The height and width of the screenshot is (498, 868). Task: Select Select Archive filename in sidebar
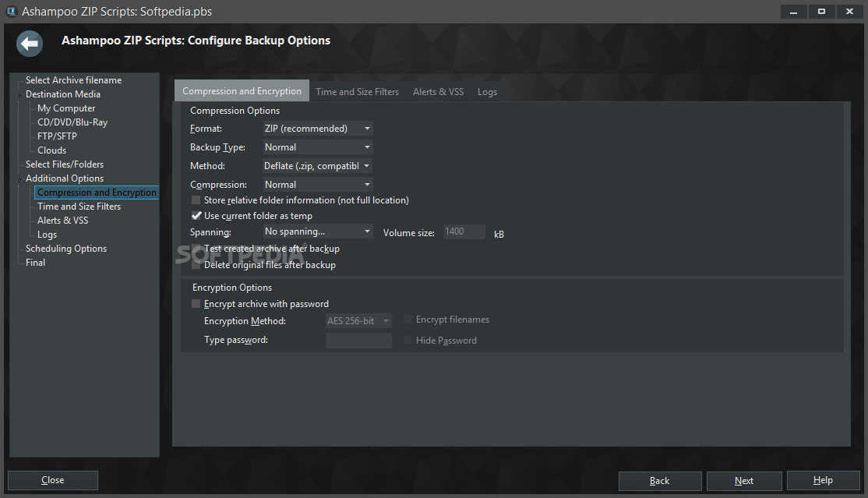[x=73, y=80]
